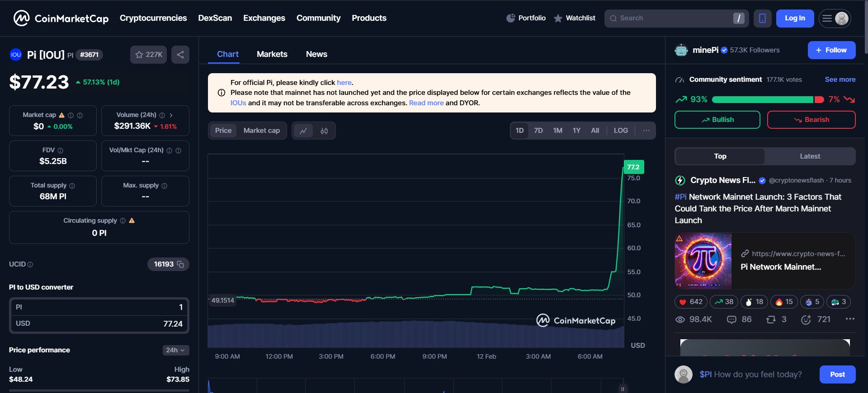Click Circulating supply warning triangle
Viewport: 868px width, 393px height.
point(132,220)
